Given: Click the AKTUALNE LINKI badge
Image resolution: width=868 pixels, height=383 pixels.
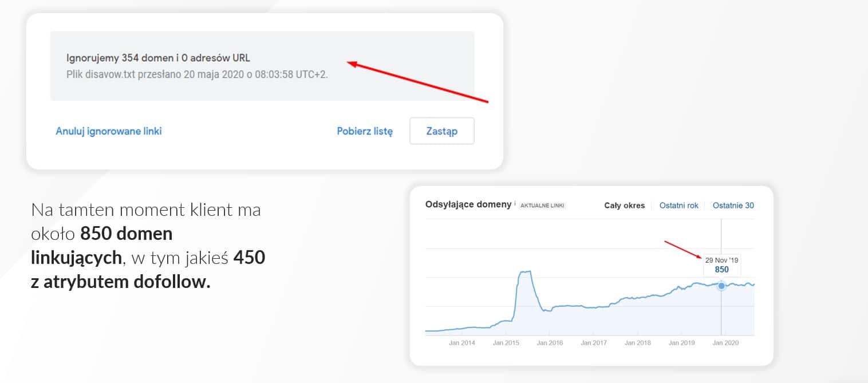Looking at the screenshot, I should (542, 206).
